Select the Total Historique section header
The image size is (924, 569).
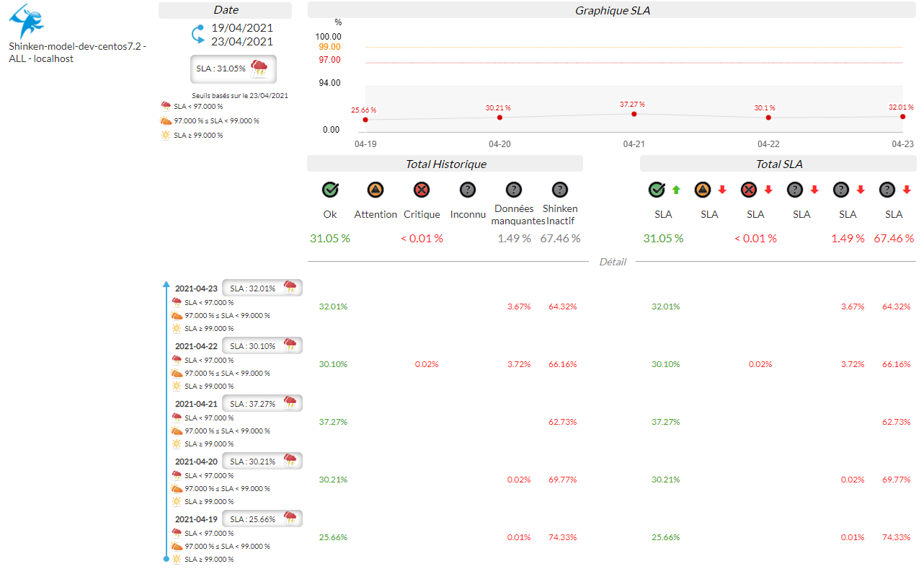click(x=445, y=164)
